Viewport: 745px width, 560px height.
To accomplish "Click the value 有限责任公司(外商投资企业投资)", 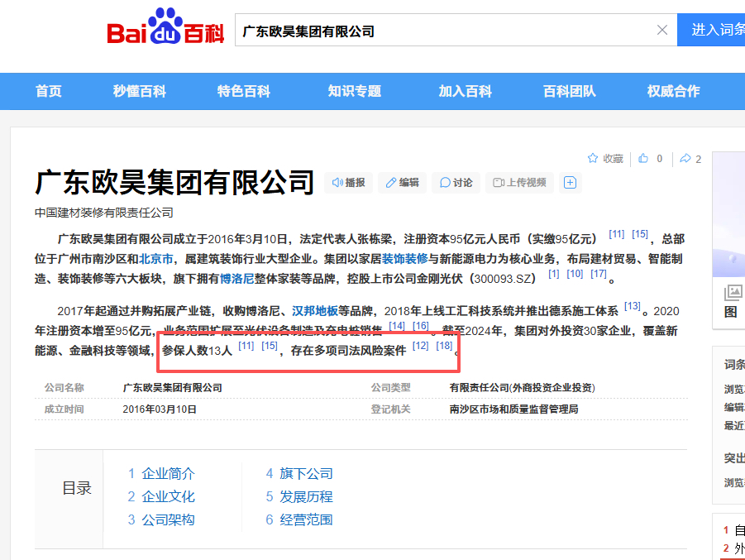I will tap(523, 388).
